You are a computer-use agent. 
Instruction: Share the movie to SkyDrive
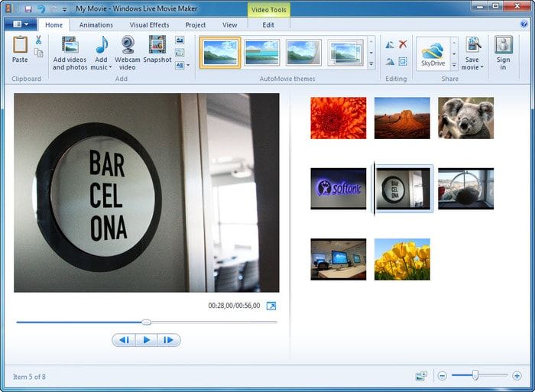pos(433,53)
